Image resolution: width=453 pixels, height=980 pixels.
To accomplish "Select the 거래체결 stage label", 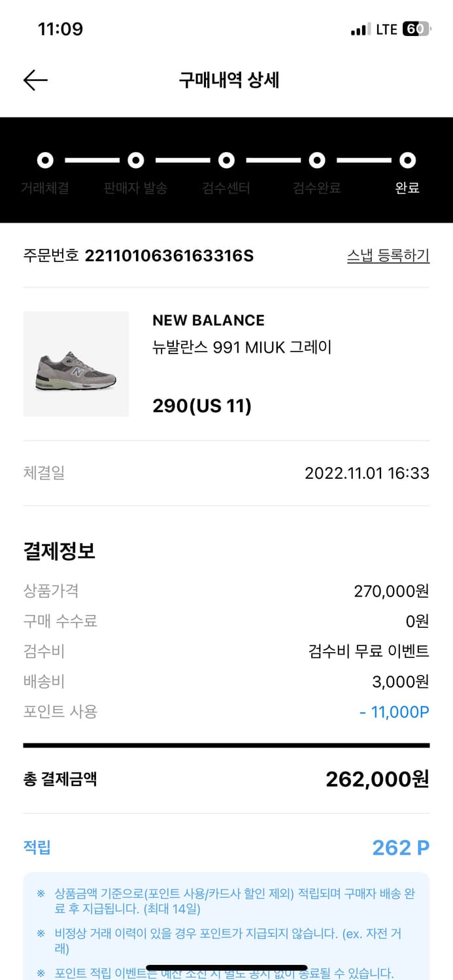I will point(44,188).
